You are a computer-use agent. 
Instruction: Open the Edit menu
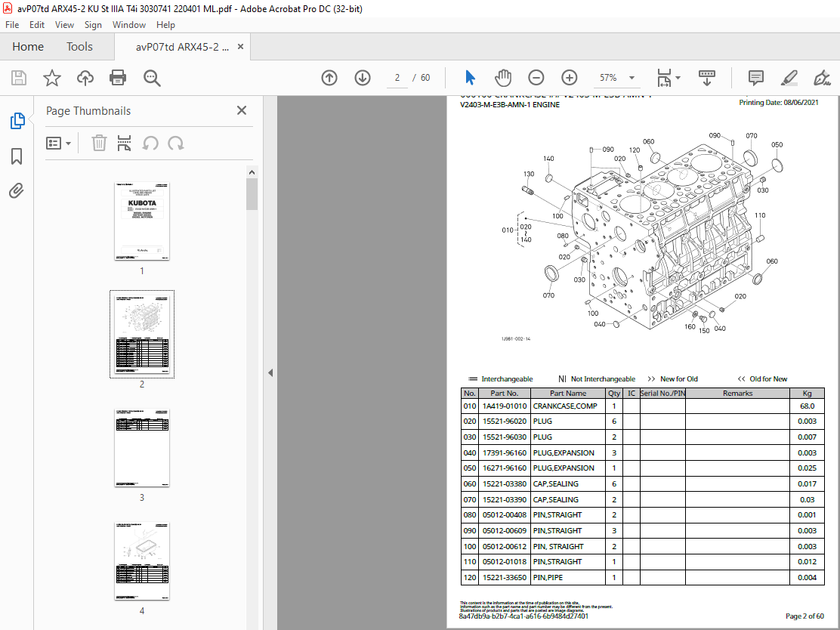[x=37, y=25]
